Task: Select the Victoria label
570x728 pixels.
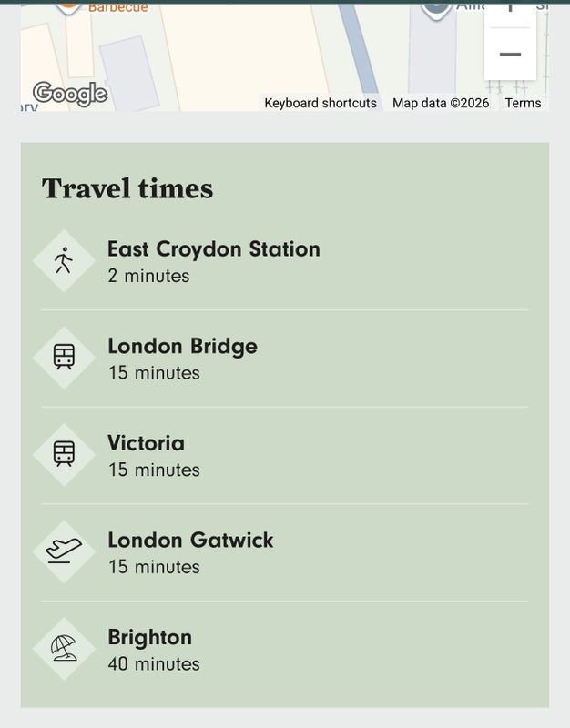Action: pyautogui.click(x=146, y=443)
